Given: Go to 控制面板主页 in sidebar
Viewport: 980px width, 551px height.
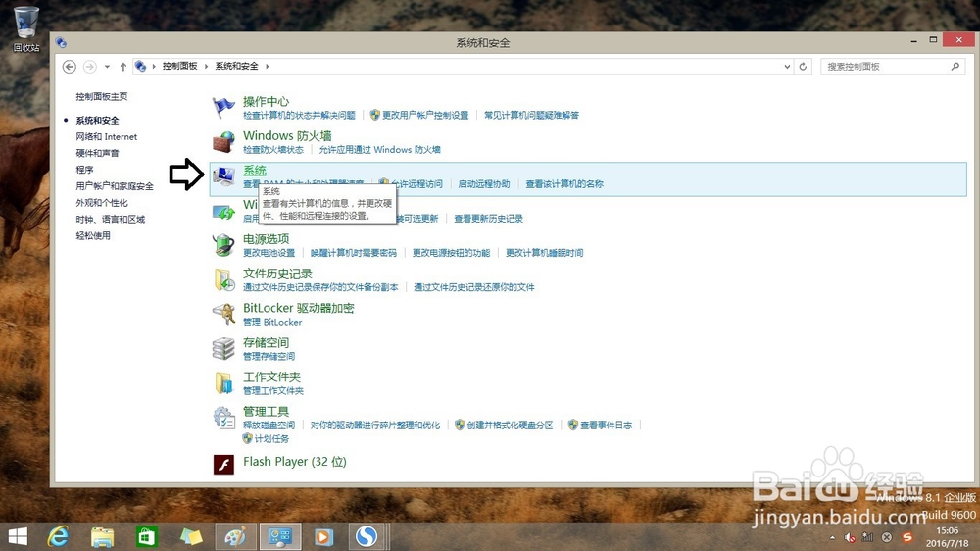Looking at the screenshot, I should pyautogui.click(x=102, y=96).
